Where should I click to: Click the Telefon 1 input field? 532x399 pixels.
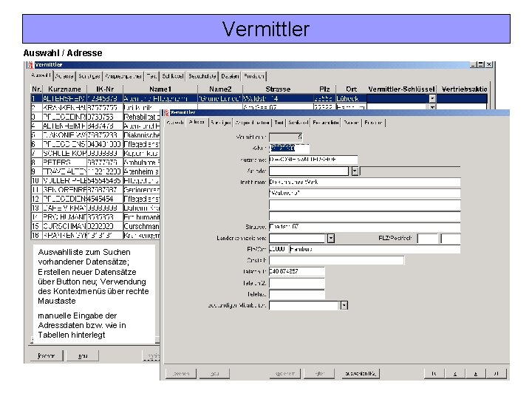[x=297, y=271]
